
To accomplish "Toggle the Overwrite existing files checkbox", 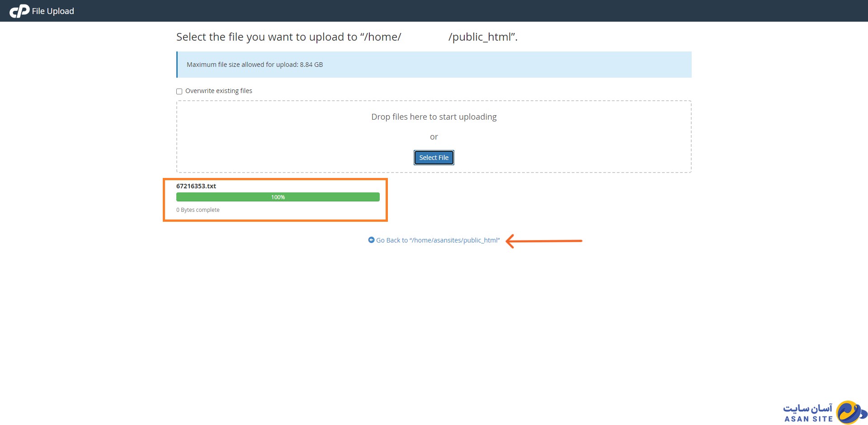I will point(179,91).
